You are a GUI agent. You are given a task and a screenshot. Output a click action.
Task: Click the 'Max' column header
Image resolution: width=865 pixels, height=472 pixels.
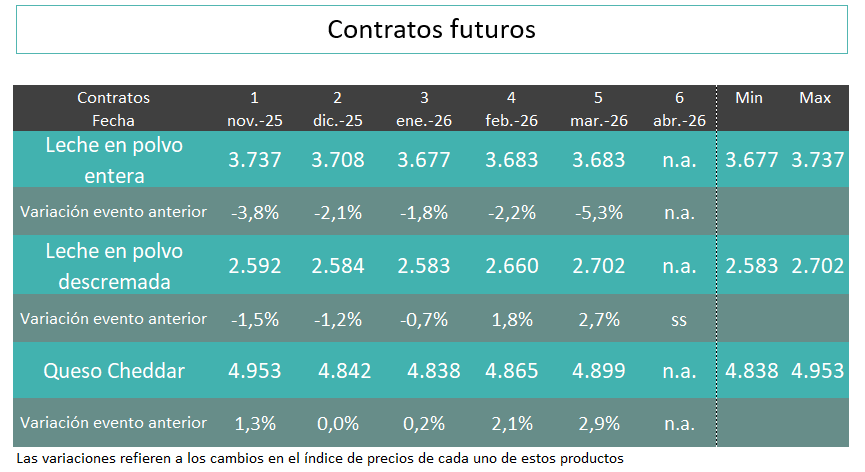coord(815,98)
